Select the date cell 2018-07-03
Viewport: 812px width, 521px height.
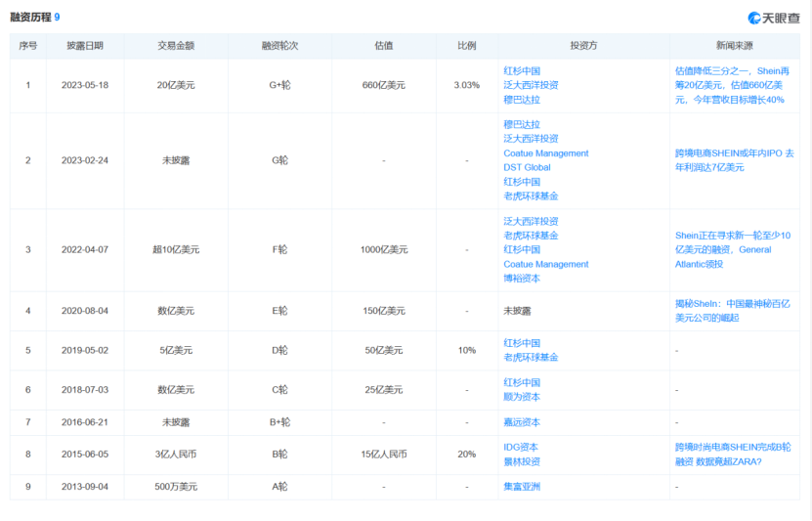(85, 389)
